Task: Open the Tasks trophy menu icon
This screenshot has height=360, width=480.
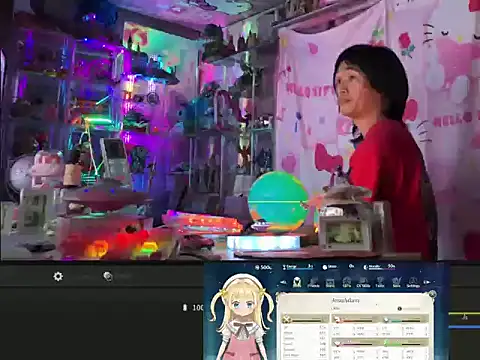Action: [380, 282]
